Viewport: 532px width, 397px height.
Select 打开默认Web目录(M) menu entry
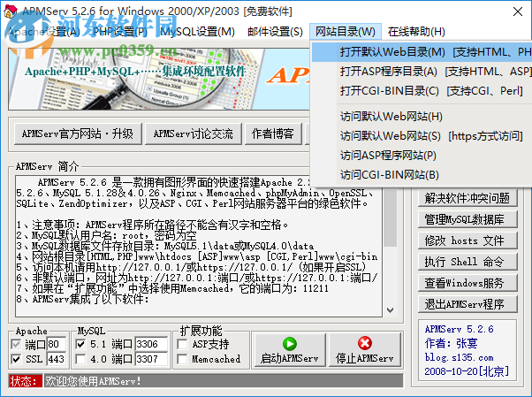[422, 52]
